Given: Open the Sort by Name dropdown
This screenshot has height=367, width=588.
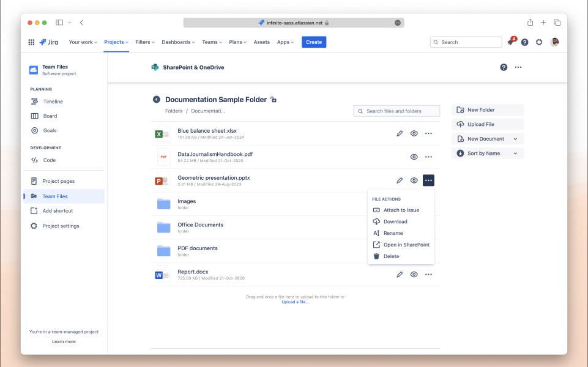Looking at the screenshot, I should pos(488,154).
